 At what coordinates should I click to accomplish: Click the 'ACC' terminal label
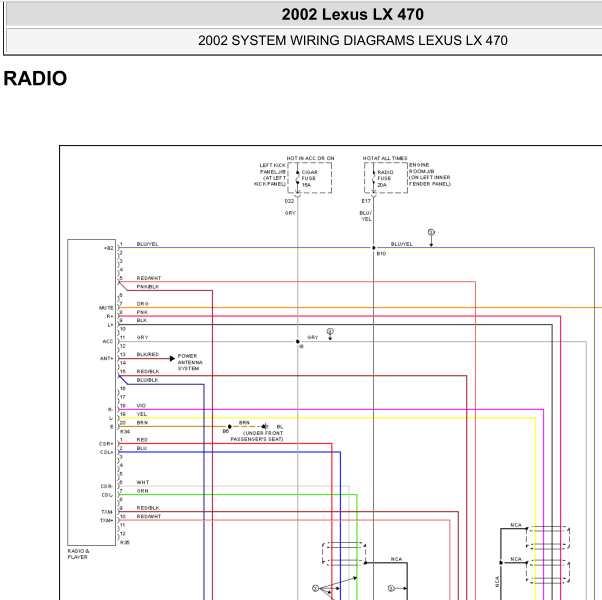[x=108, y=341]
